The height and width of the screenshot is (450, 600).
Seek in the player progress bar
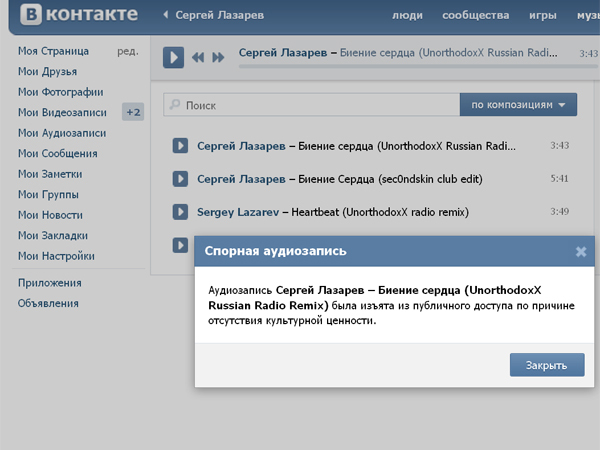point(400,67)
